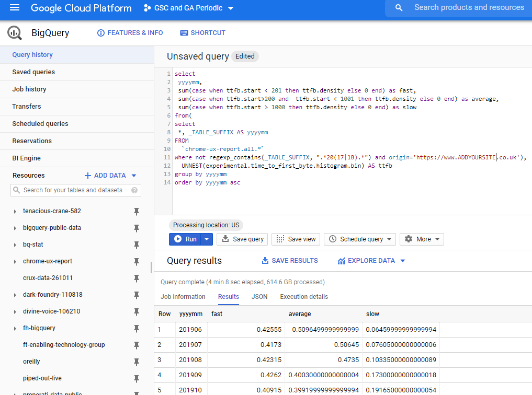
Task: Click the gear icon on the More button
Action: click(x=408, y=239)
